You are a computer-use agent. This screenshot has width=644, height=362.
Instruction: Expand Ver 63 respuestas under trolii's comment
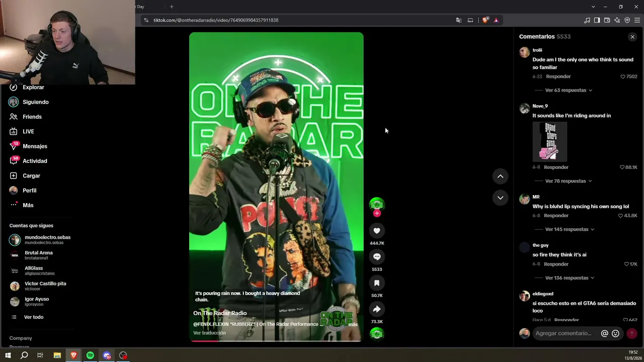coord(569,90)
